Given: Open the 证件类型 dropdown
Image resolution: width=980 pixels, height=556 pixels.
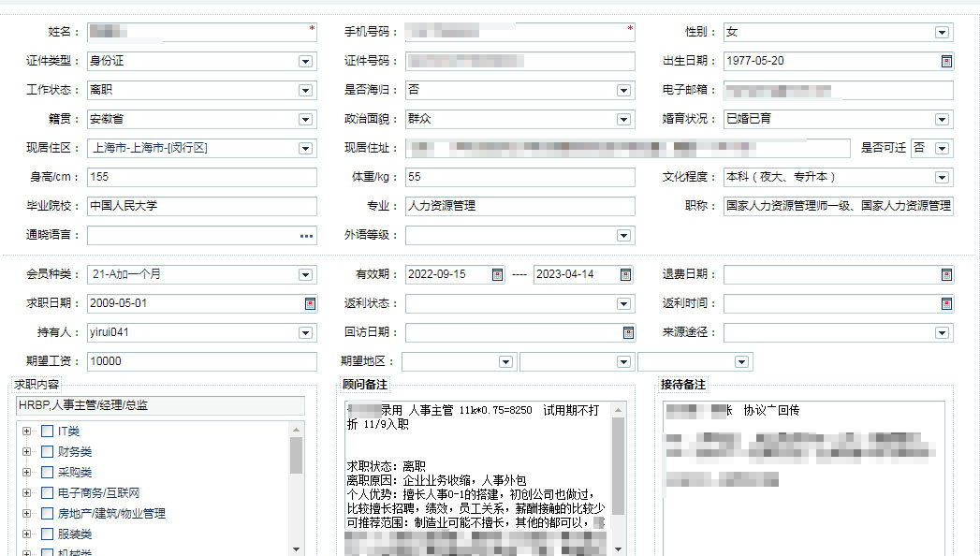Looking at the screenshot, I should pyautogui.click(x=305, y=61).
